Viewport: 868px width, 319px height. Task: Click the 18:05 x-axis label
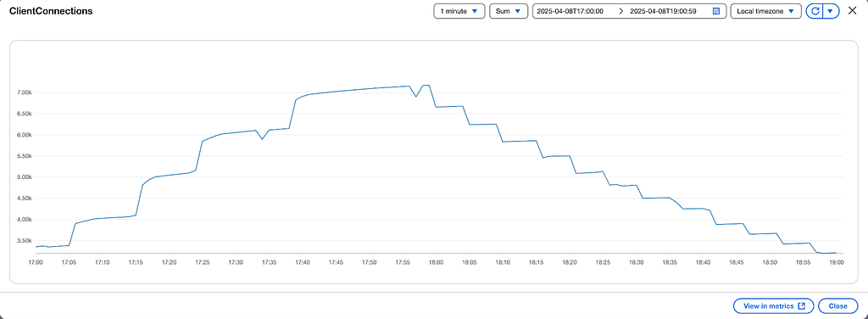(x=470, y=262)
